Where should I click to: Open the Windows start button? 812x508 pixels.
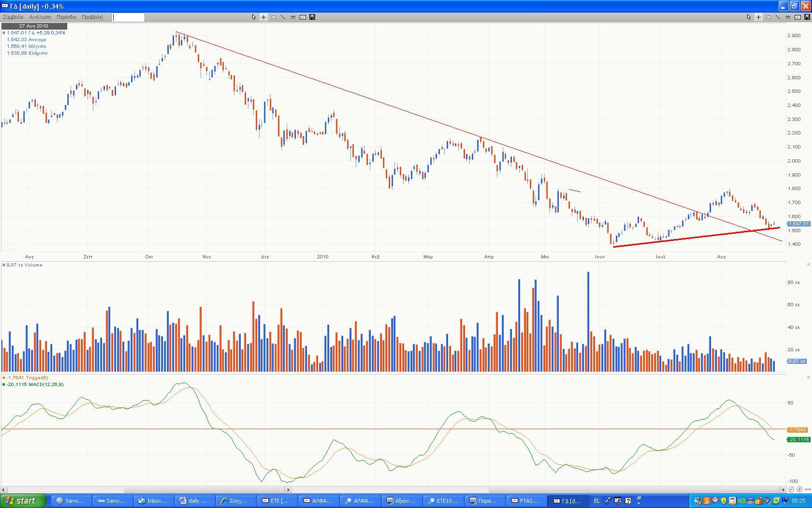pyautogui.click(x=23, y=501)
